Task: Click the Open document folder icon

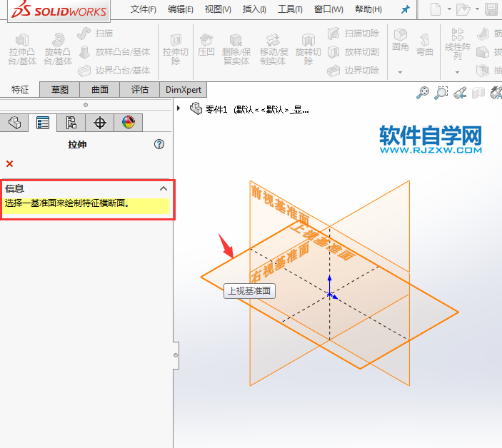Action: coord(462,9)
